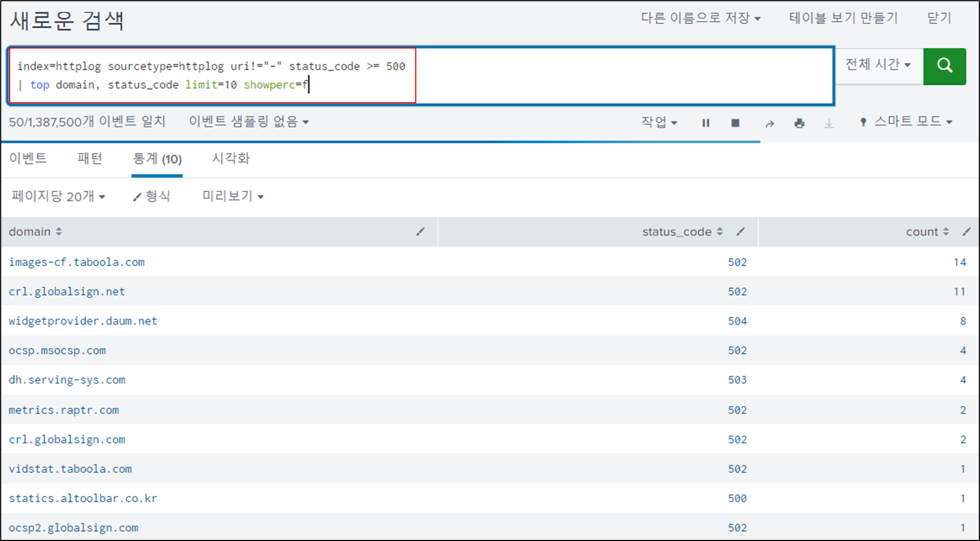The width and height of the screenshot is (980, 541).
Task: Click the export download icon
Action: tap(829, 123)
